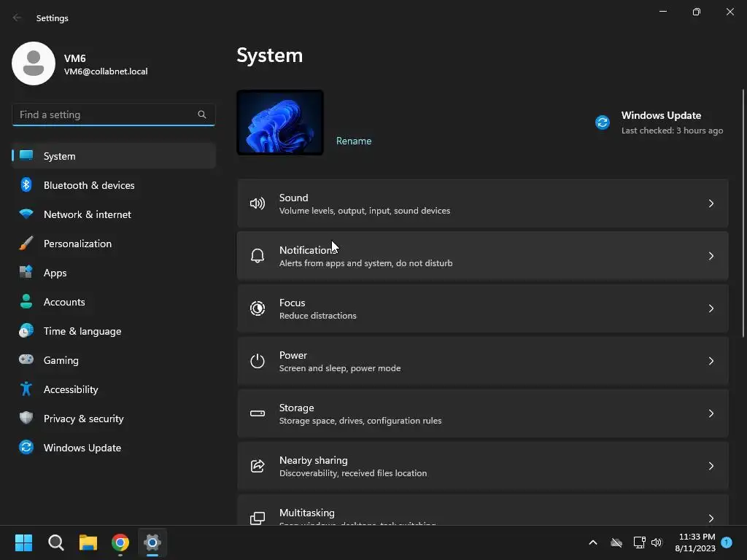
Task: Click the System monitor icon in sidebar
Action: 26,156
